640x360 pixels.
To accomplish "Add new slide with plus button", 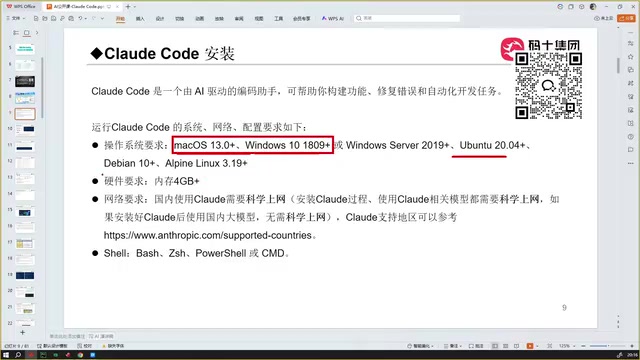I will pos(22,332).
